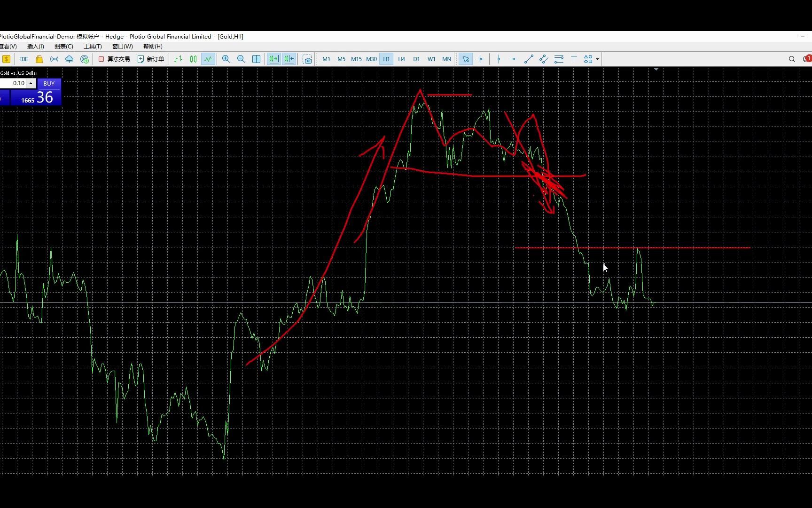The width and height of the screenshot is (812, 508).
Task: Open the search magnifier icon
Action: 792,59
